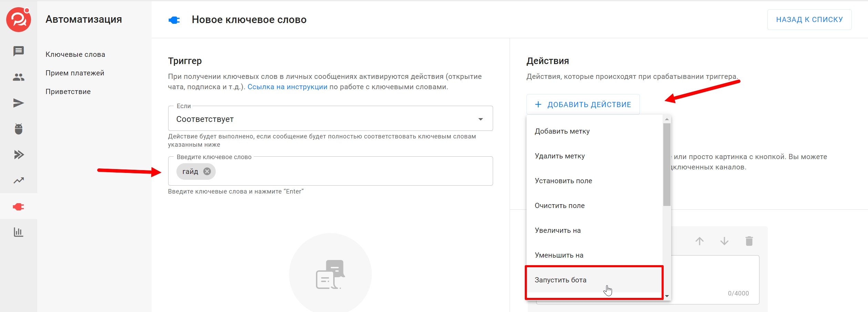The height and width of the screenshot is (312, 868).
Task: Open the broadcasts paper-plane icon
Action: (19, 103)
